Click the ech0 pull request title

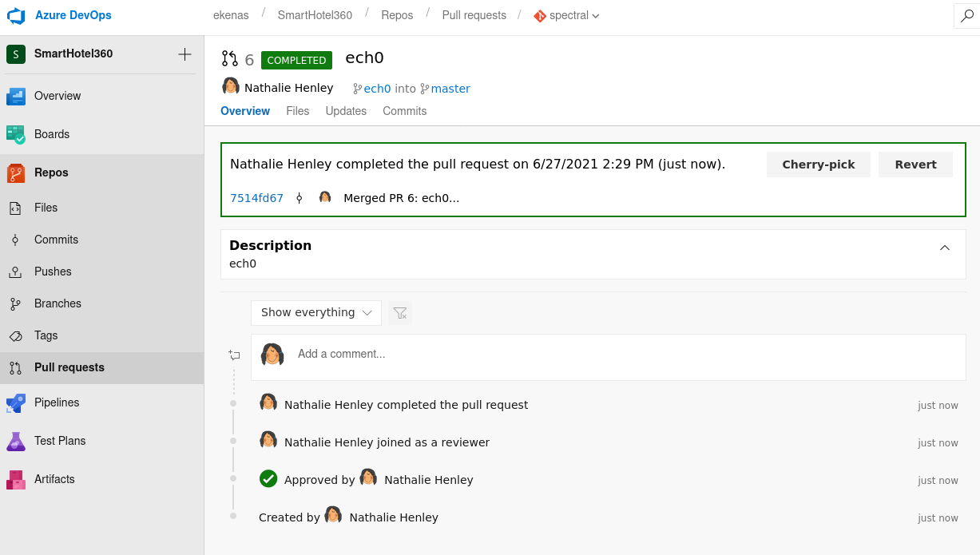[x=365, y=58]
